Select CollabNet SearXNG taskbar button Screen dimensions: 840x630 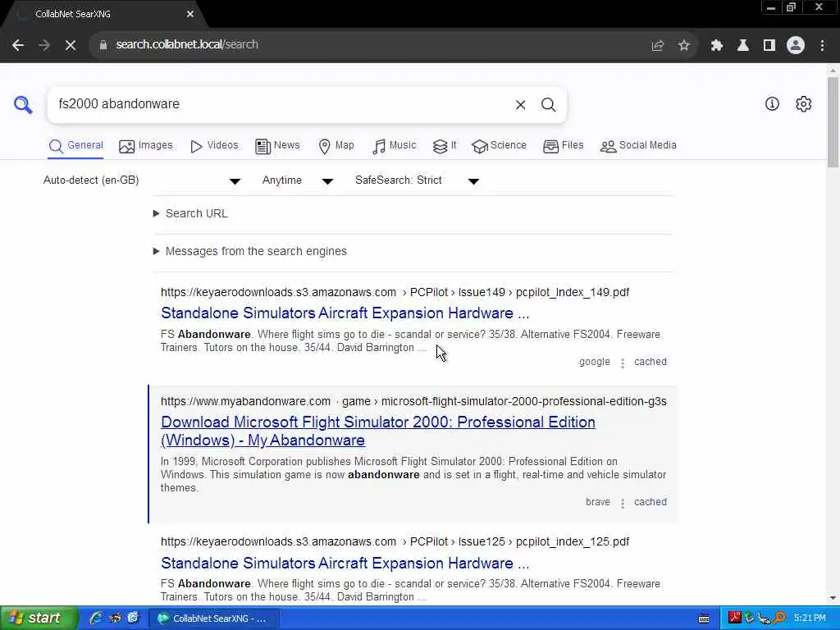coord(214,619)
